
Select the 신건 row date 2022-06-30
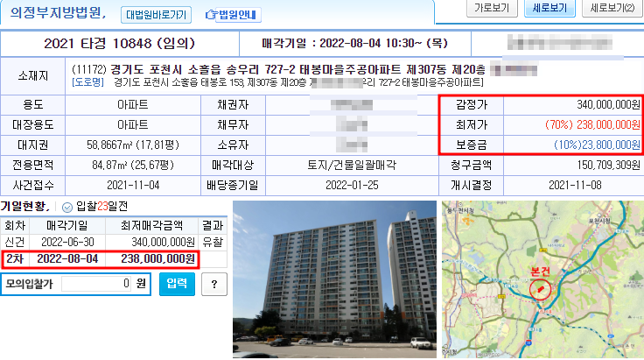point(67,242)
